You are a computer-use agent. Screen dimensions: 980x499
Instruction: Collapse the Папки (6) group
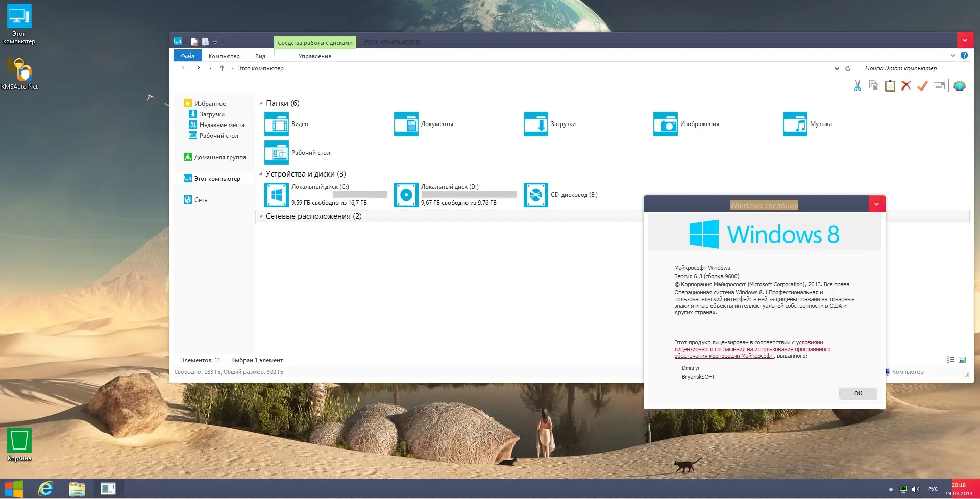click(x=261, y=103)
